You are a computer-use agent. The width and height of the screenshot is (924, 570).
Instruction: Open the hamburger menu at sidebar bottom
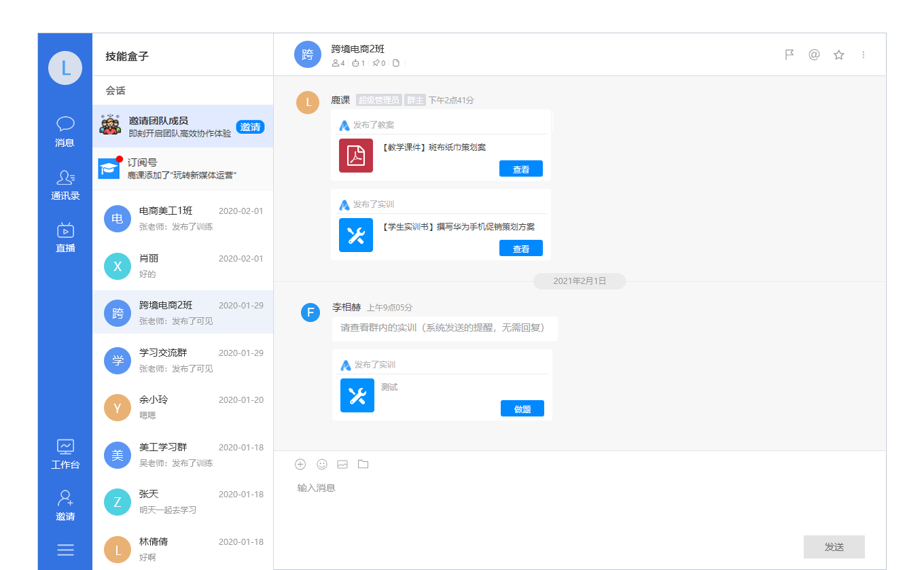pos(65,550)
